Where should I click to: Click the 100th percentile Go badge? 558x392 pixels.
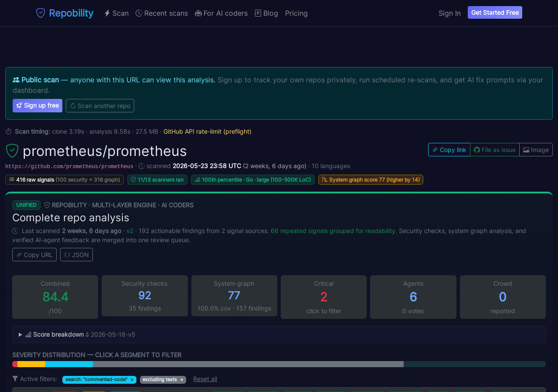tap(253, 179)
